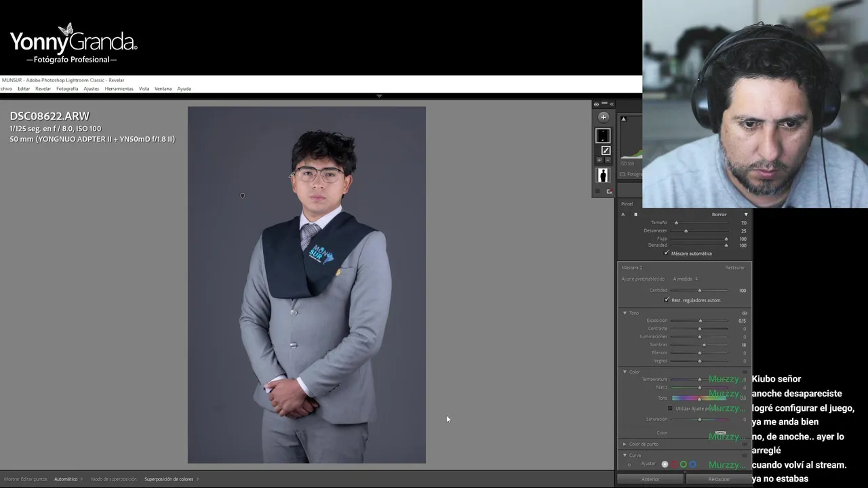This screenshot has height=488, width=868.
Task: Adjust the Saturación slider
Action: point(700,420)
